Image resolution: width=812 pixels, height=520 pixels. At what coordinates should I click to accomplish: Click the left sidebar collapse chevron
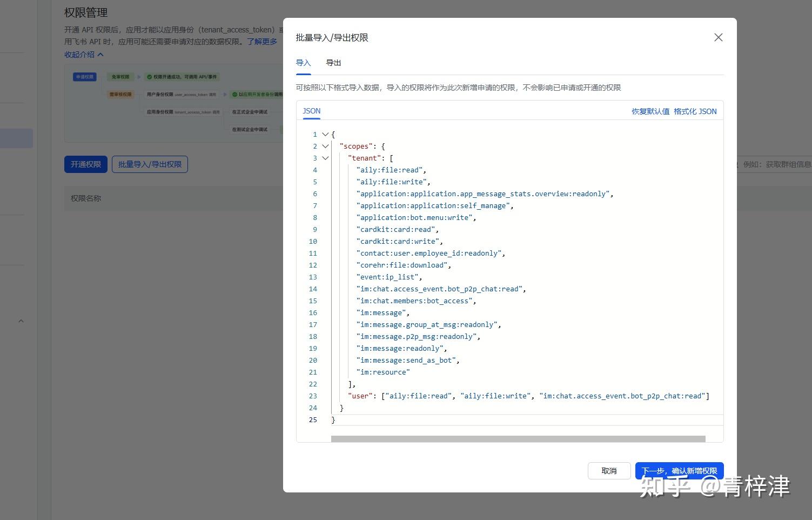21,321
